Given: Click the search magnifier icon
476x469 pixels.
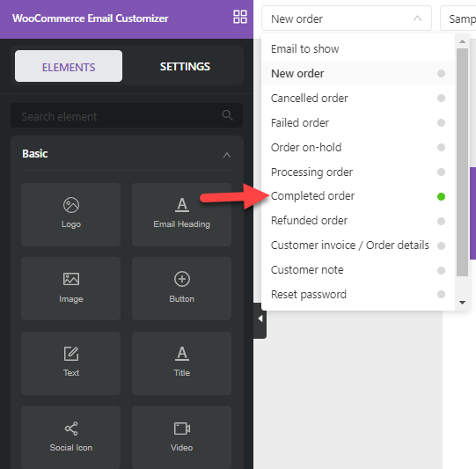Looking at the screenshot, I should (x=227, y=115).
